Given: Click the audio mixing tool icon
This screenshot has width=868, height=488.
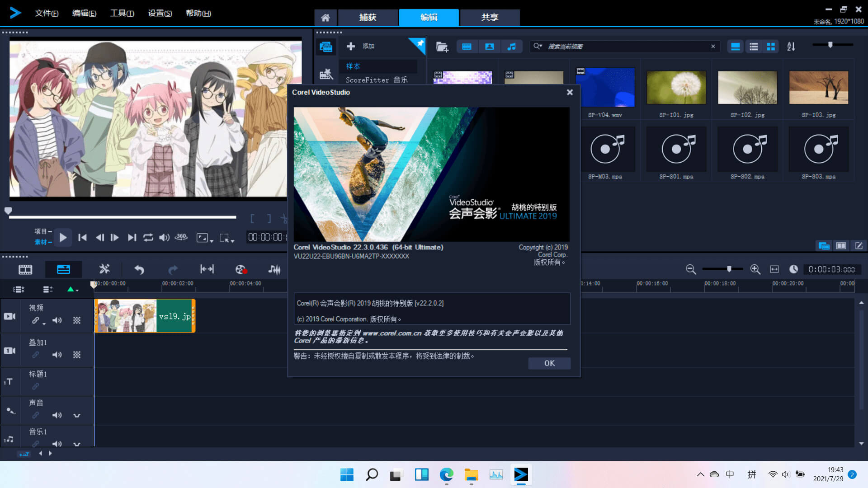Looking at the screenshot, I should (275, 269).
